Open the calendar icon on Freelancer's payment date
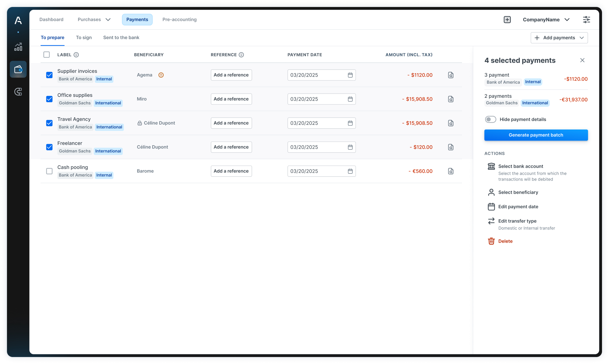 [350, 147]
